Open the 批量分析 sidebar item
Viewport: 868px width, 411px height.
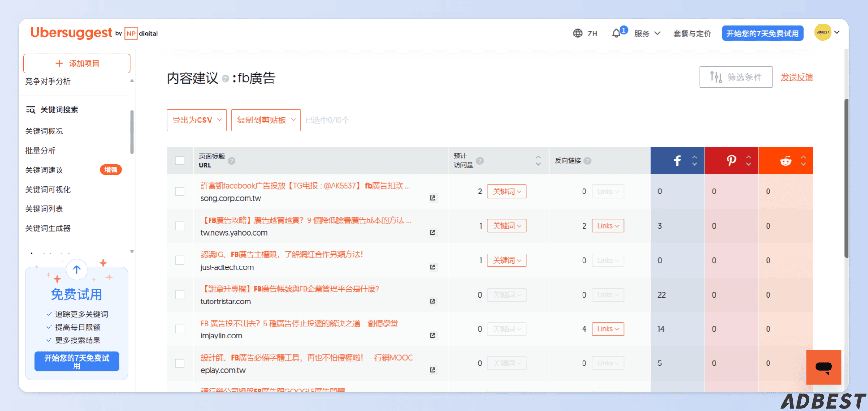[x=40, y=151]
